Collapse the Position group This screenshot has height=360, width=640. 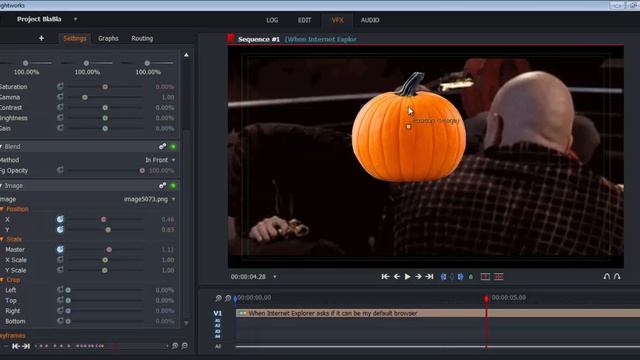tap(2, 209)
